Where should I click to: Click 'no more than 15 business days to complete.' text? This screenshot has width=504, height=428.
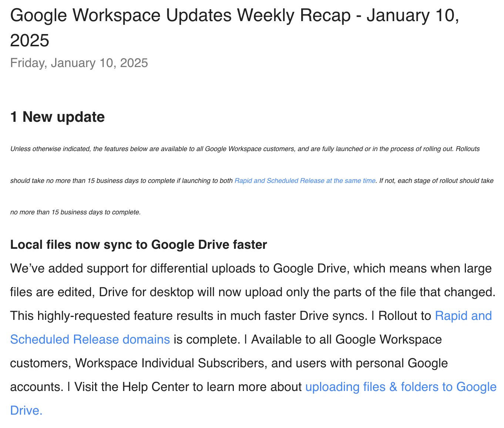coord(75,212)
